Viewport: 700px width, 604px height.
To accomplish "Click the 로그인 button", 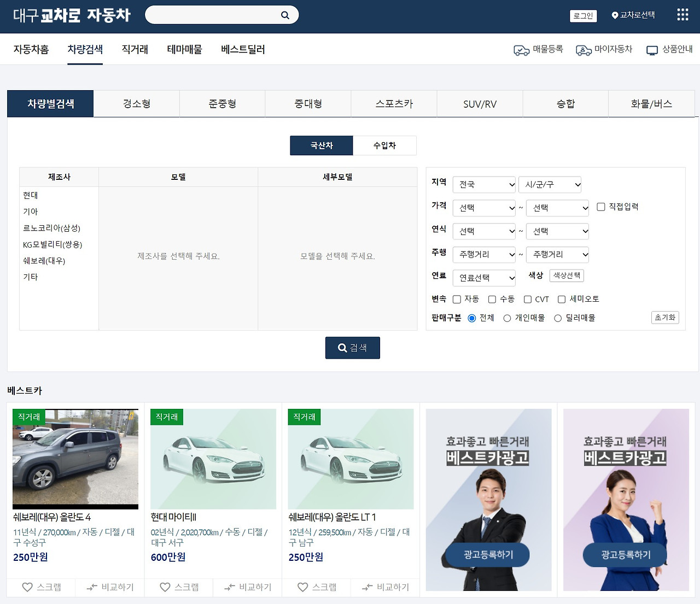I will (583, 16).
